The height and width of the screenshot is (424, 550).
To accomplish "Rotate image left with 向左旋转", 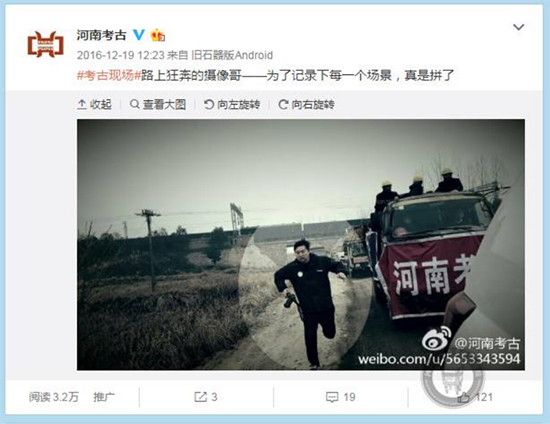I will 232,104.
